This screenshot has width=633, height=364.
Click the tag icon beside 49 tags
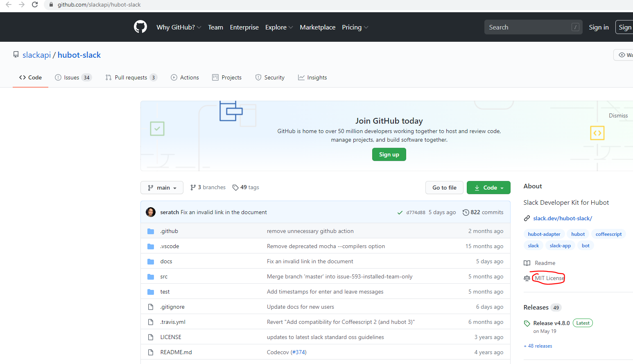click(x=235, y=188)
